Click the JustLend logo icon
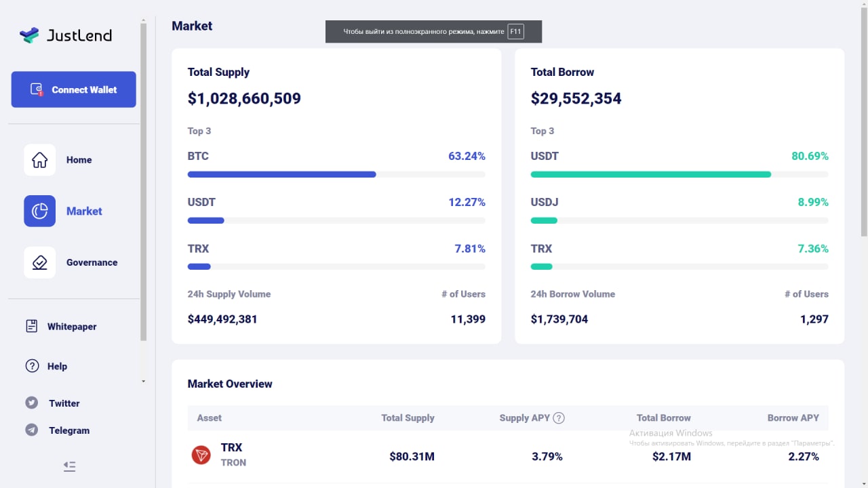This screenshot has width=868, height=488. tap(29, 35)
